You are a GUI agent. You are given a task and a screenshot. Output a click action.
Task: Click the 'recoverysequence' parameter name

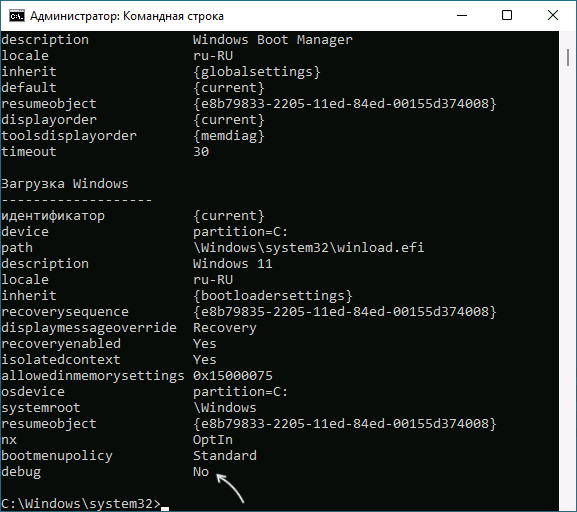65,312
